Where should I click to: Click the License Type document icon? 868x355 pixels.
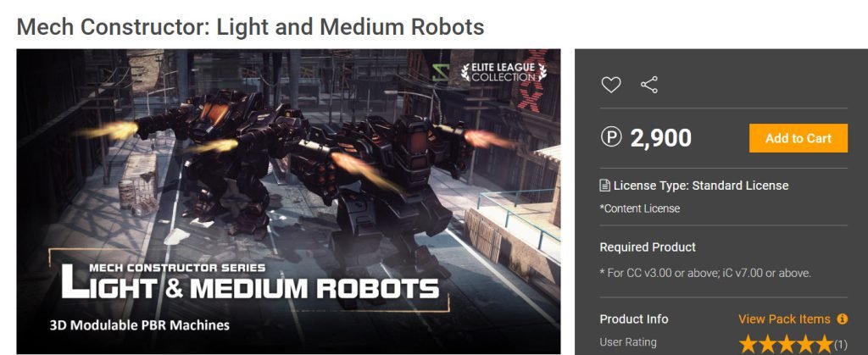pos(605,186)
